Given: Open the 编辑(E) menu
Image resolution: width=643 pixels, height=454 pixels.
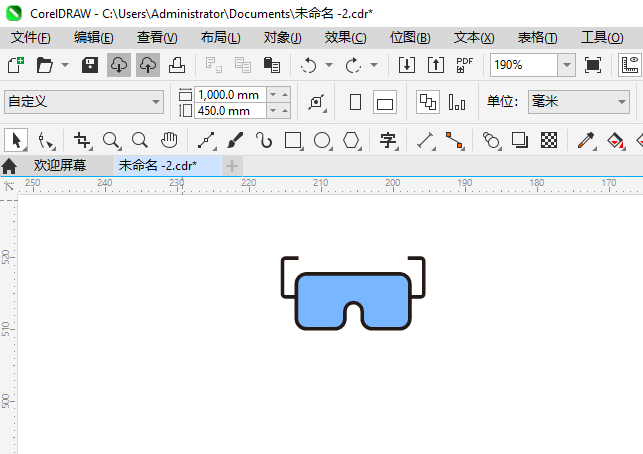Looking at the screenshot, I should [x=93, y=38].
